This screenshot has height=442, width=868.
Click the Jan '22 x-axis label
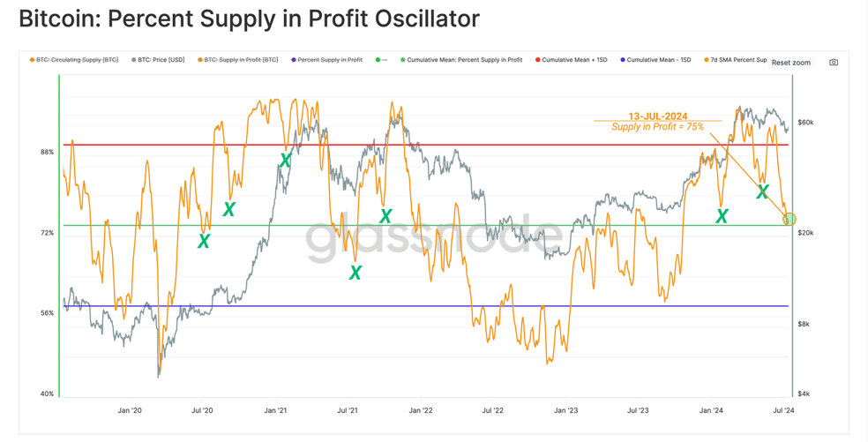pyautogui.click(x=421, y=410)
